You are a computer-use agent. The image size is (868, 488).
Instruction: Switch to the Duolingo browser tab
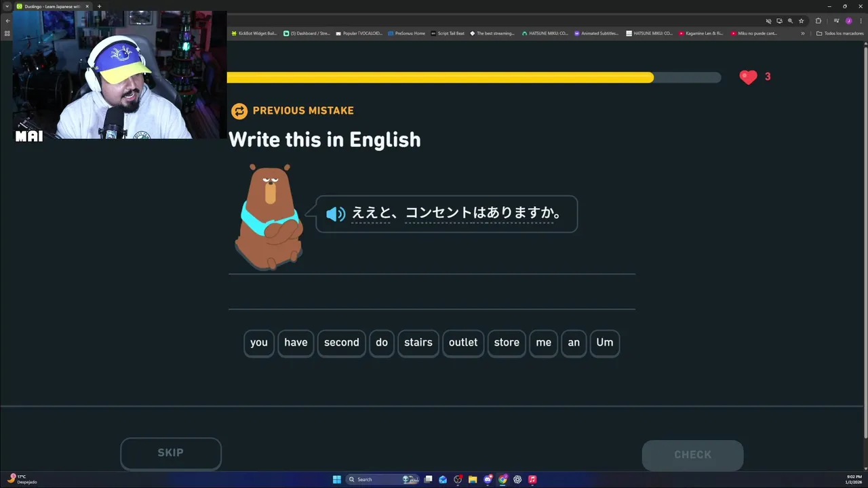(52, 6)
